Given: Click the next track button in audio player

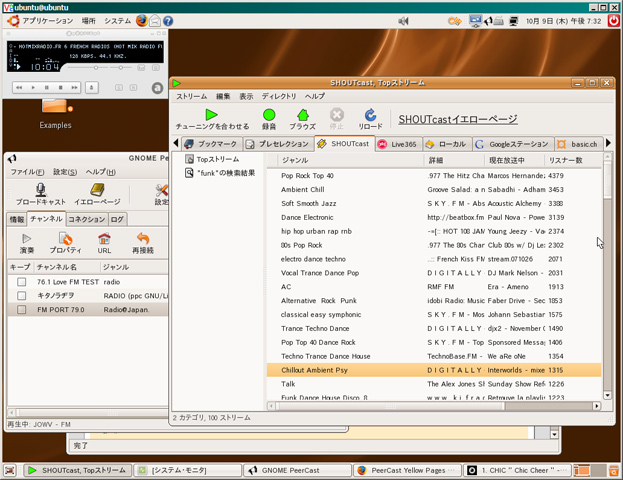Looking at the screenshot, I should pyautogui.click(x=74, y=87).
